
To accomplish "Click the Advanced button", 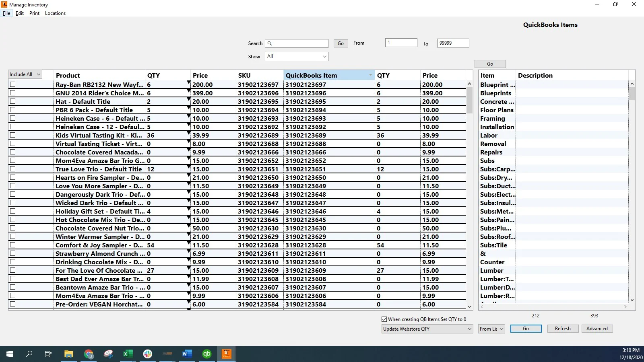I will [597, 329].
